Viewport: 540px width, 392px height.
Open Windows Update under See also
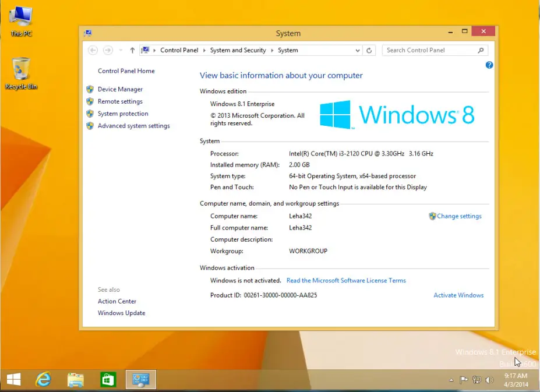[x=121, y=313]
